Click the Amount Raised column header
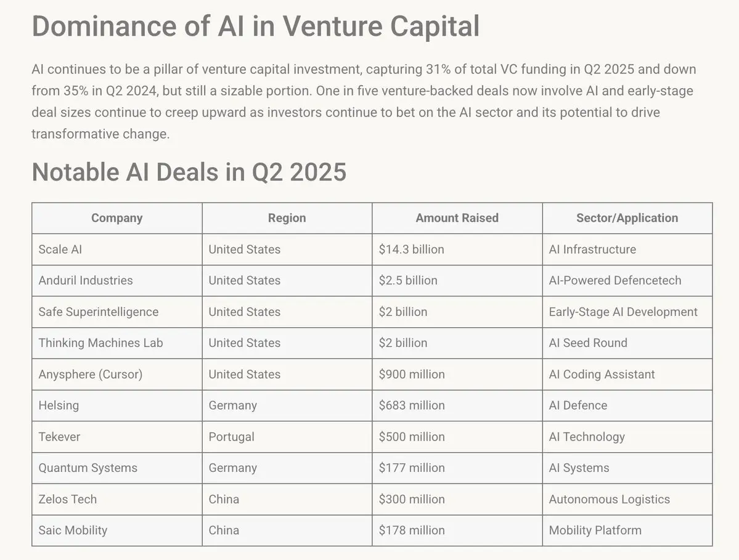Image resolution: width=739 pixels, height=560 pixels. pyautogui.click(x=457, y=218)
